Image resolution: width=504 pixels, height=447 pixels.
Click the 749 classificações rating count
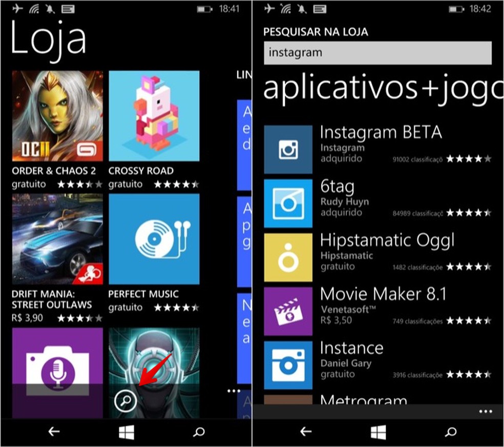(417, 321)
